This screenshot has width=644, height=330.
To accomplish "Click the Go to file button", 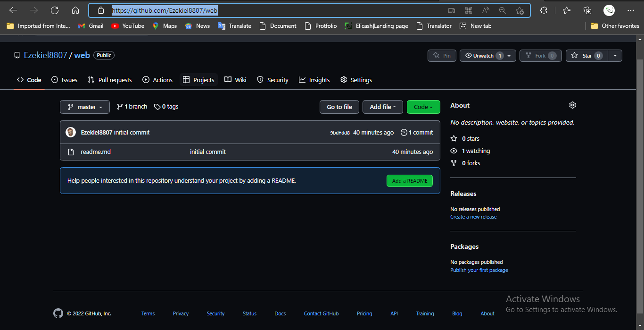I will click(339, 107).
